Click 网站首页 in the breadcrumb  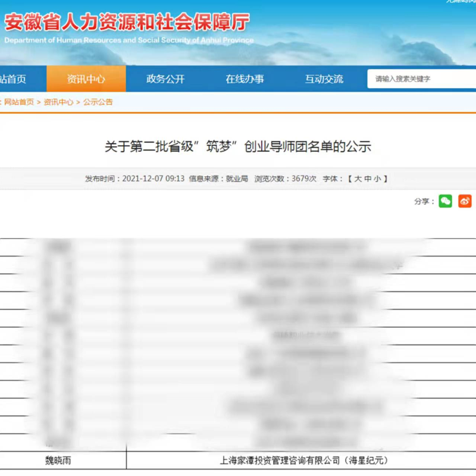19,102
